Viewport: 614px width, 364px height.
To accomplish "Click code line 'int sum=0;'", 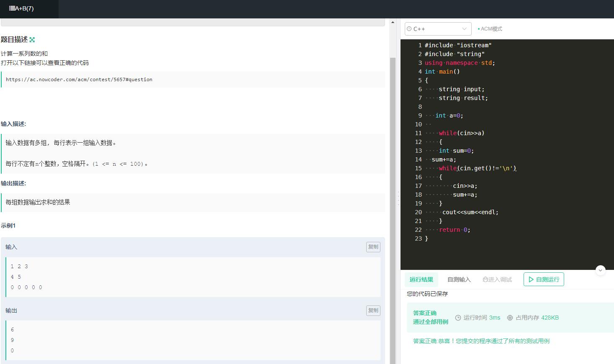I will (x=456, y=151).
